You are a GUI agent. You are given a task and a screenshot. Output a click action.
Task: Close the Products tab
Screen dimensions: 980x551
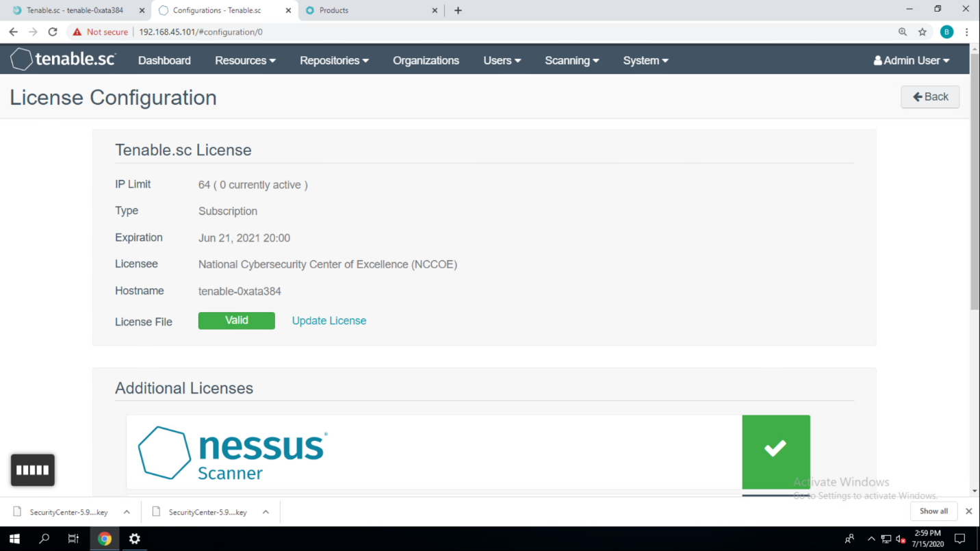[x=435, y=10]
